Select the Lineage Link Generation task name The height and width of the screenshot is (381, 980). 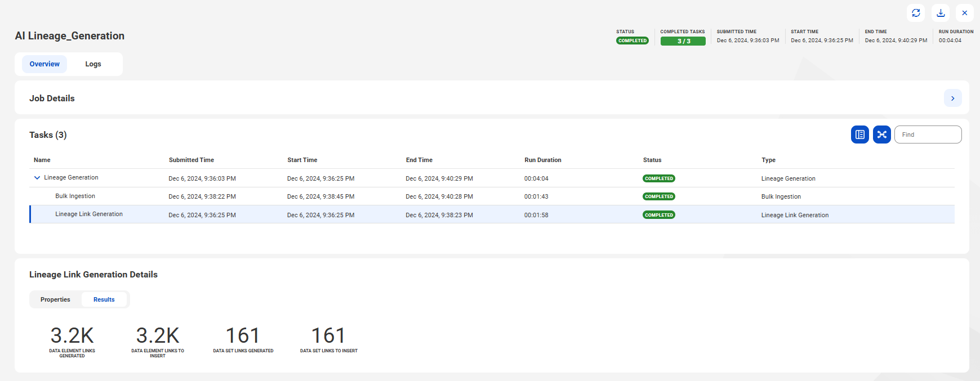point(89,214)
